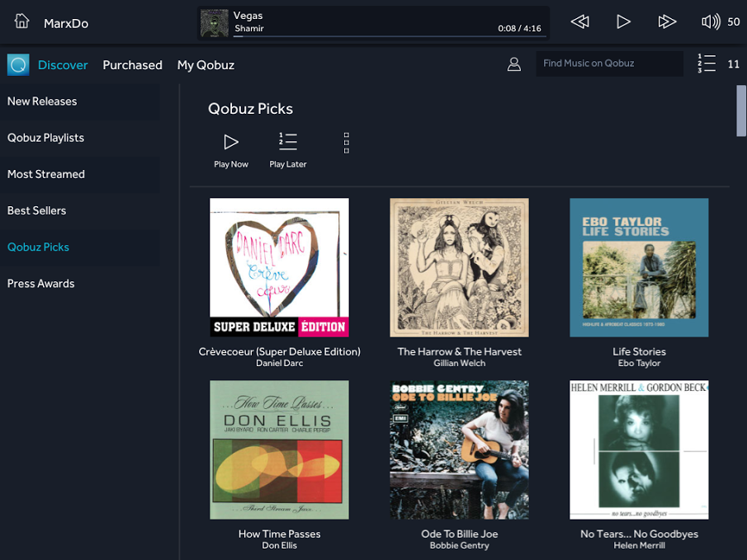The height and width of the screenshot is (560, 747).
Task: Select New Releases in sidebar
Action: pyautogui.click(x=80, y=101)
